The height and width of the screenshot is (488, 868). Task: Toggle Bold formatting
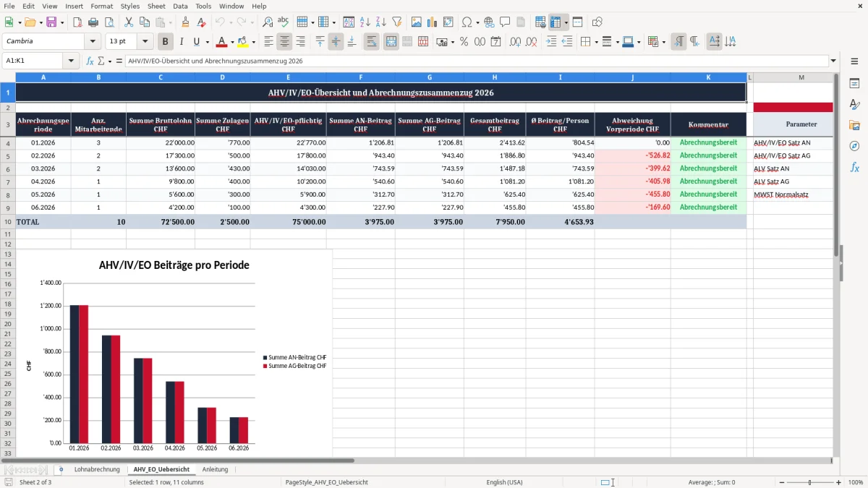pyautogui.click(x=166, y=42)
